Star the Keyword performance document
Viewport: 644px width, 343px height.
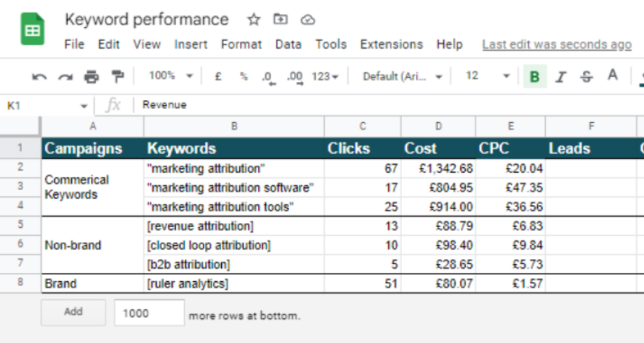click(x=253, y=19)
